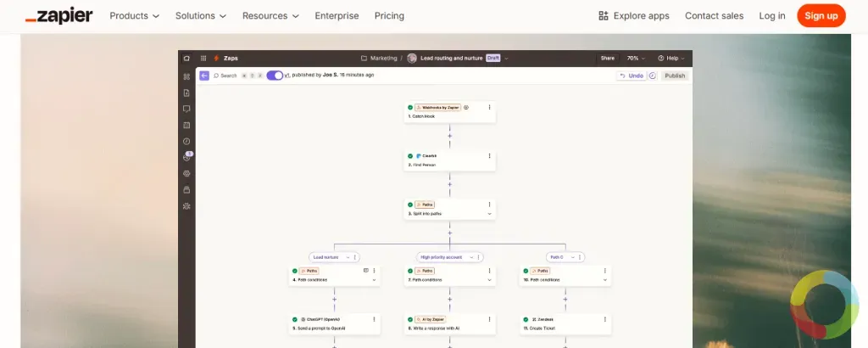Open the 70% zoom dropdown
This screenshot has height=348, width=868.
coord(636,59)
